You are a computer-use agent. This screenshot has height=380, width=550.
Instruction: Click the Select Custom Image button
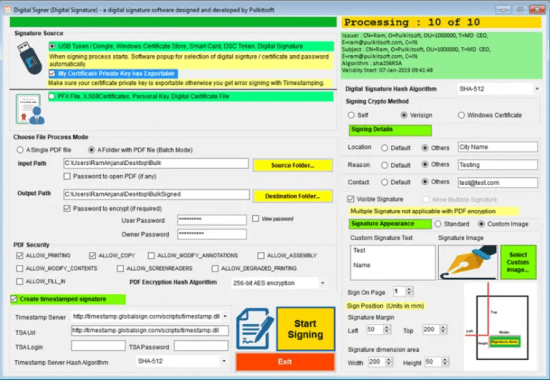518,262
